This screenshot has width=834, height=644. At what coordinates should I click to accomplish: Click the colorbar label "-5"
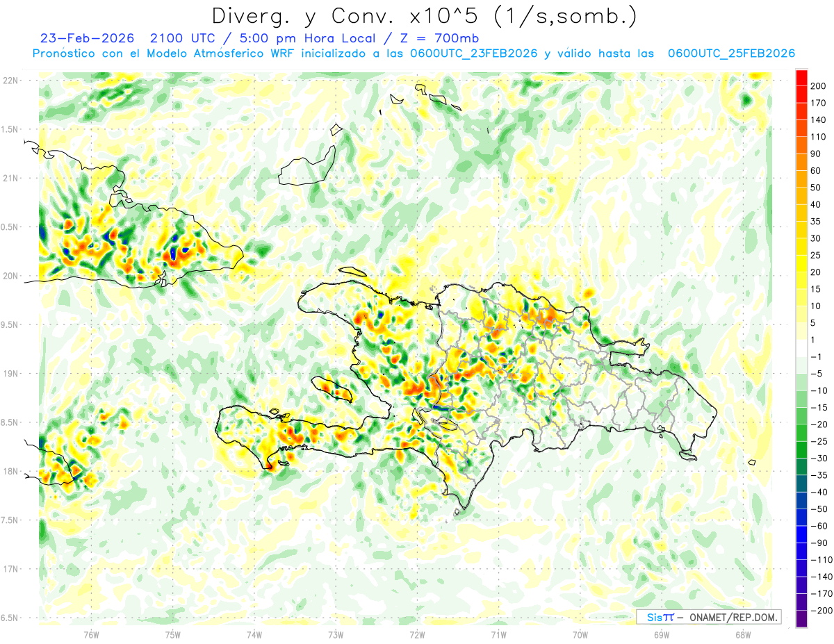click(817, 374)
